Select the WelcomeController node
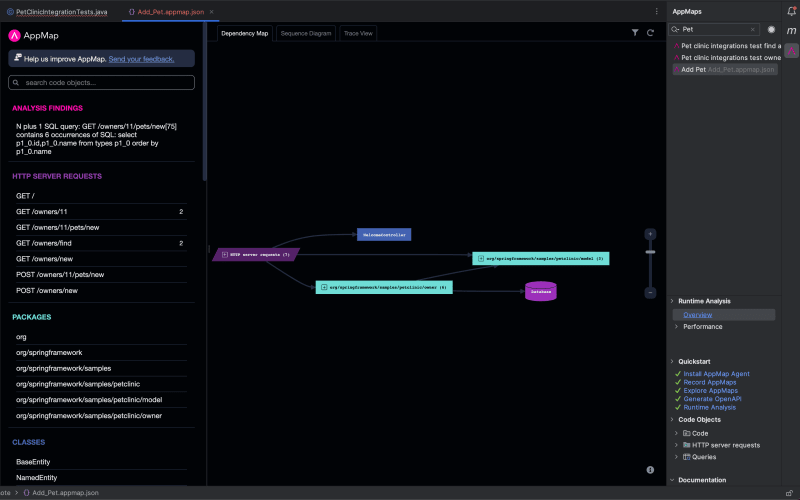The image size is (800, 500). 384,235
